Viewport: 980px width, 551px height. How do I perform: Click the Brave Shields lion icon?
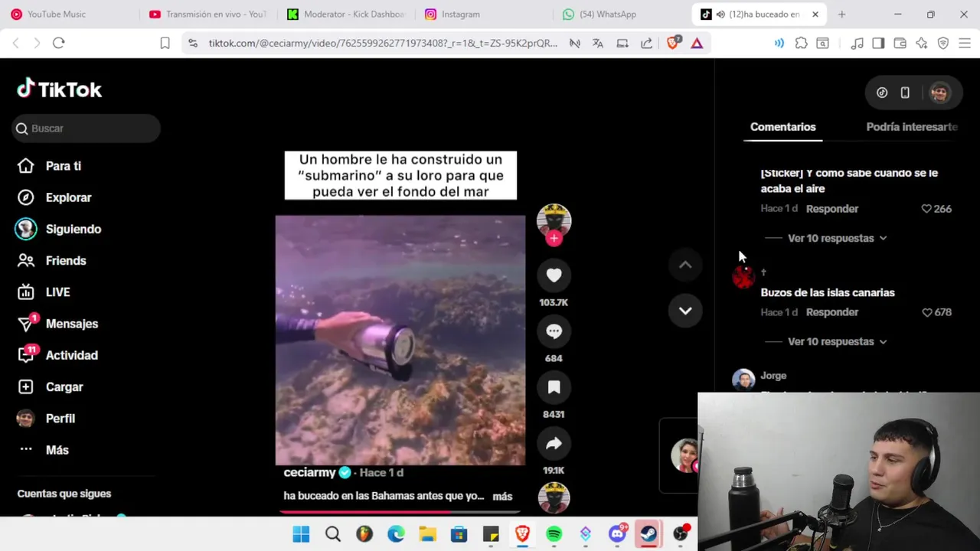pyautogui.click(x=673, y=43)
